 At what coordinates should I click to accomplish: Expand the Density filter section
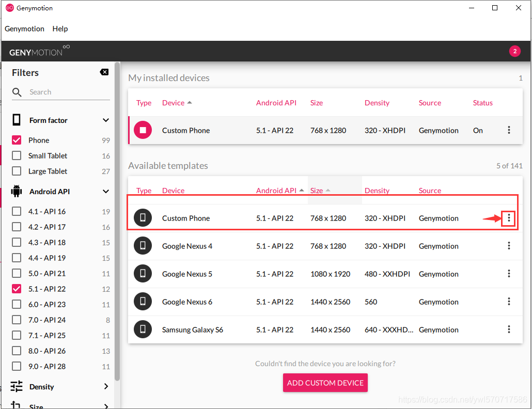click(106, 386)
